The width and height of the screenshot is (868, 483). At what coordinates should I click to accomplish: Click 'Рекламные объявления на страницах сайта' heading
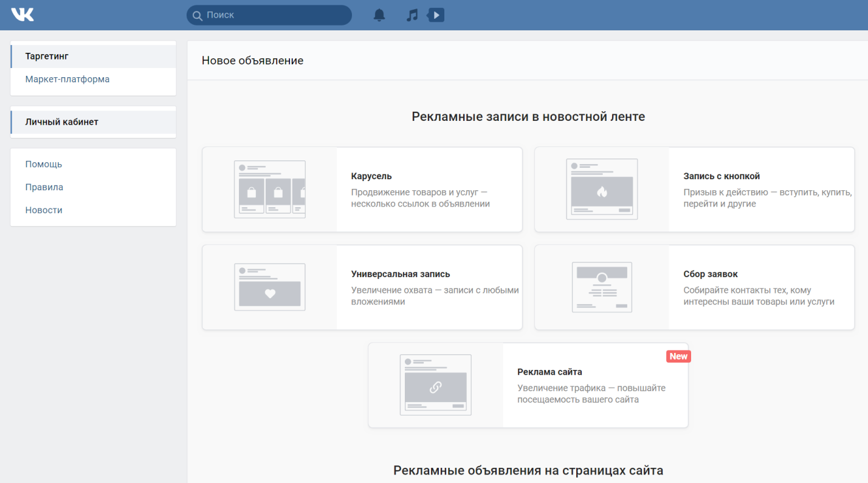(x=528, y=470)
